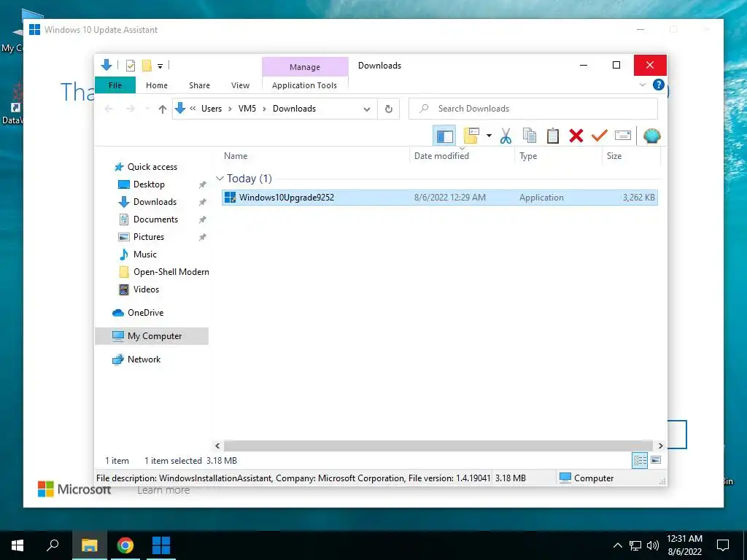Image resolution: width=747 pixels, height=560 pixels.
Task: Click Users in the address breadcrumb
Action: 212,109
